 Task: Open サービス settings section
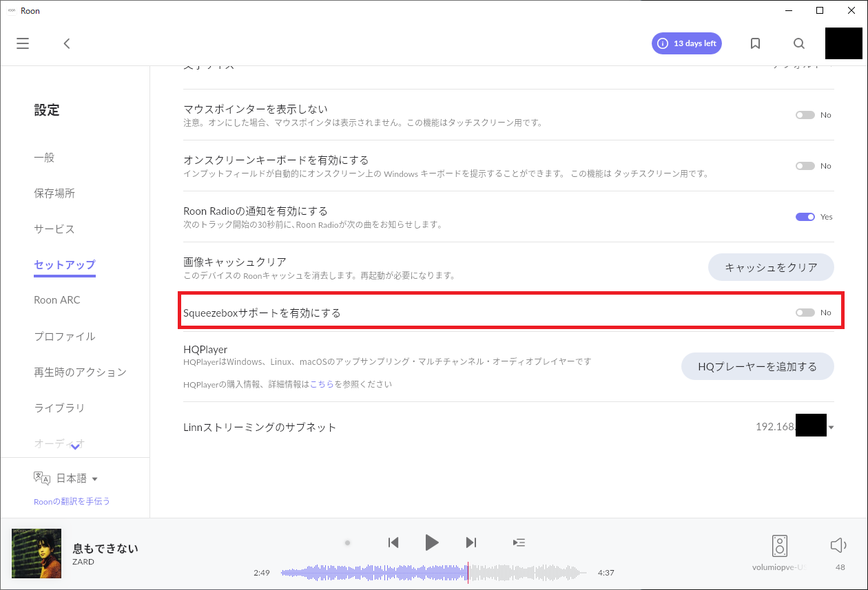(x=54, y=229)
